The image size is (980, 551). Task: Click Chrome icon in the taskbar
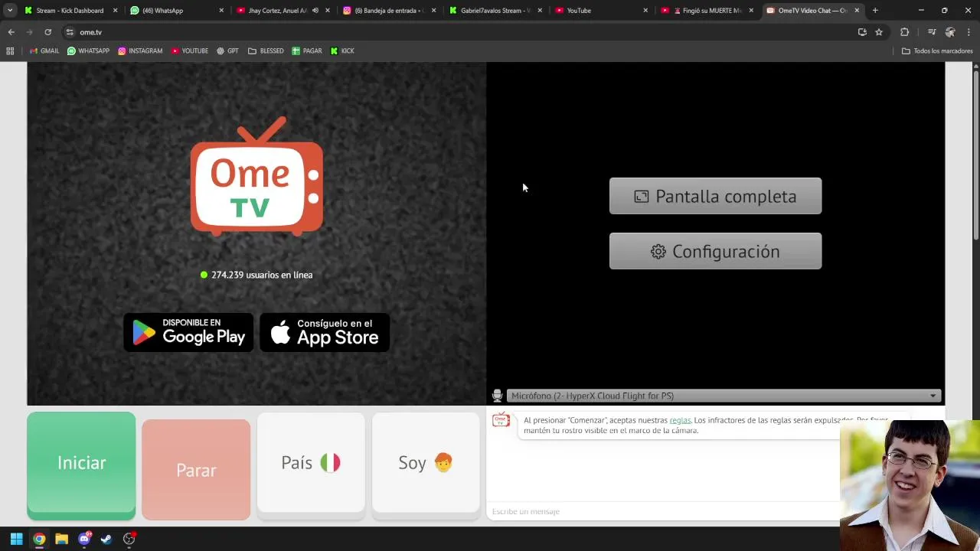(x=39, y=539)
